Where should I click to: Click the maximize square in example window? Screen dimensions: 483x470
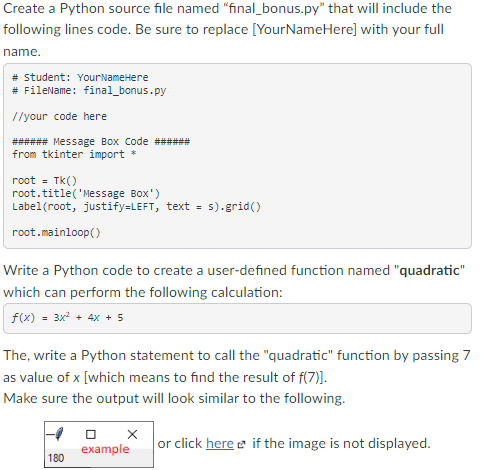click(91, 434)
